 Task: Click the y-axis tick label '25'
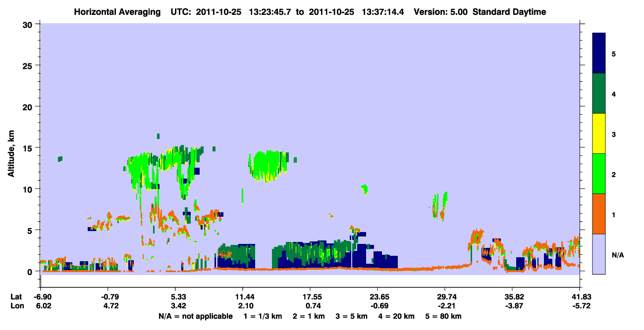coord(29,65)
